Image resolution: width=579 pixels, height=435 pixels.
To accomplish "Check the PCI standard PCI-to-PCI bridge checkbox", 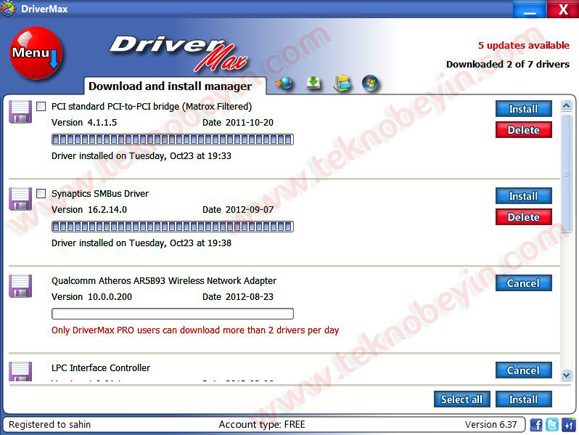I will (41, 106).
